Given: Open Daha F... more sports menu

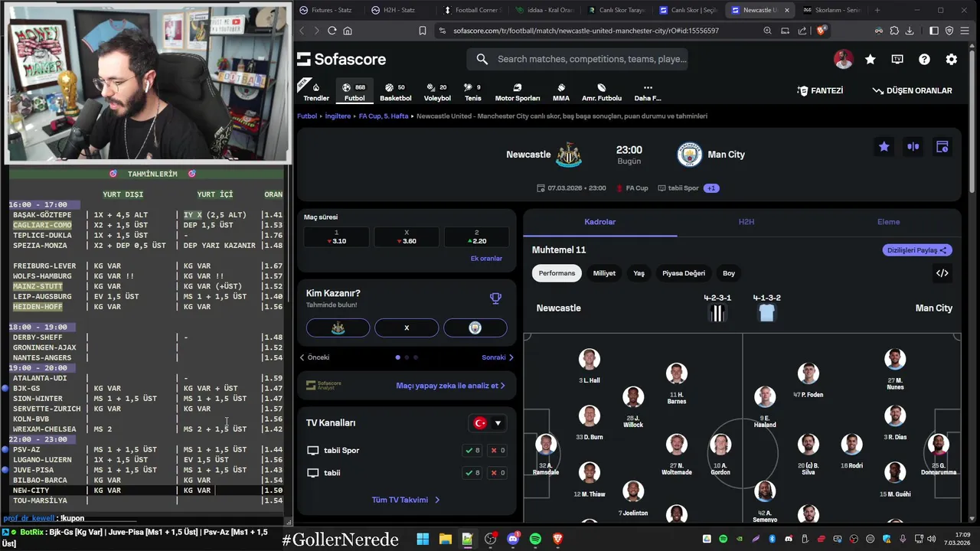Looking at the screenshot, I should pos(648,92).
